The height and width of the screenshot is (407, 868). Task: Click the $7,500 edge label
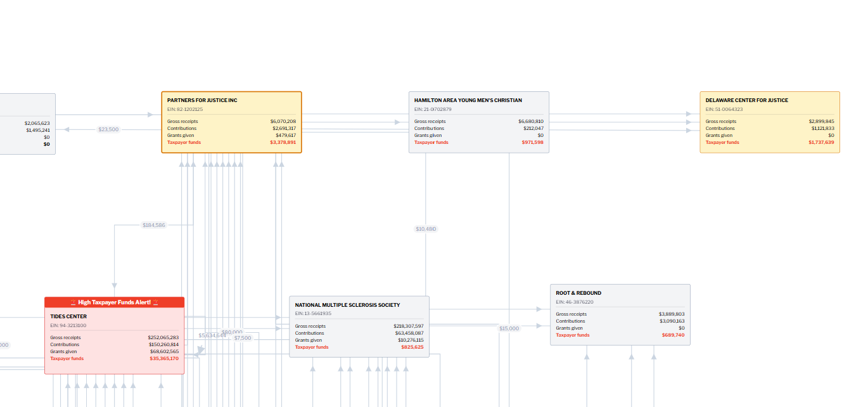pos(243,338)
